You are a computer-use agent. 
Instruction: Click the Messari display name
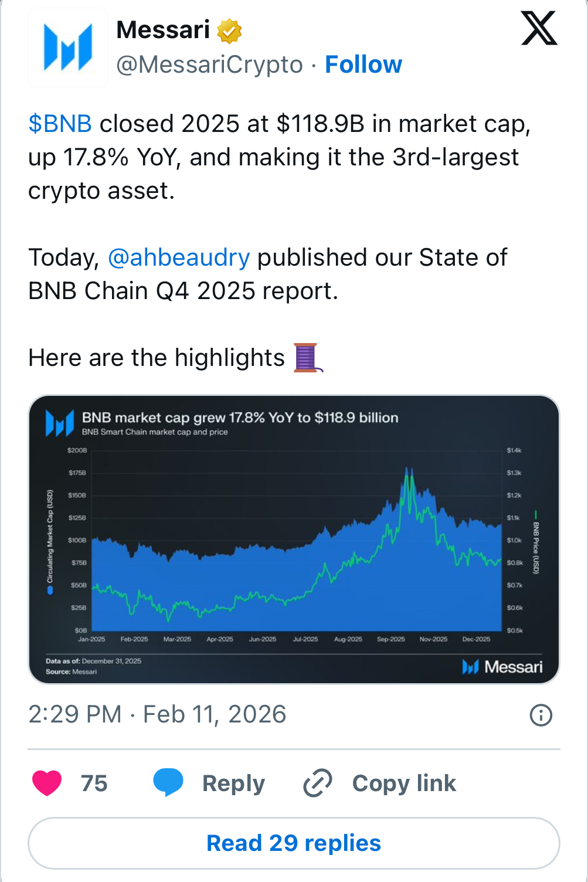pos(163,30)
